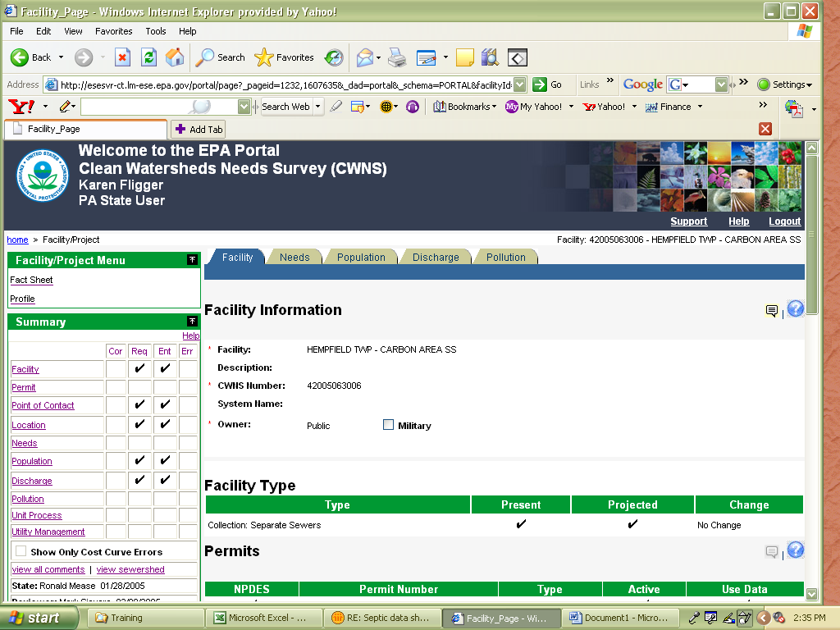Screen dimensions: 840x630
Task: Open the File menu
Action: (16, 31)
